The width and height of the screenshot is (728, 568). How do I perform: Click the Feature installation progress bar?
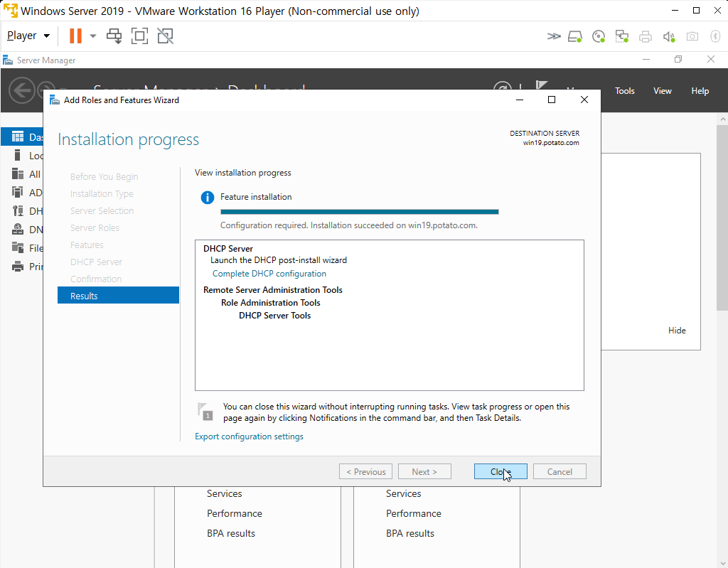[359, 212]
